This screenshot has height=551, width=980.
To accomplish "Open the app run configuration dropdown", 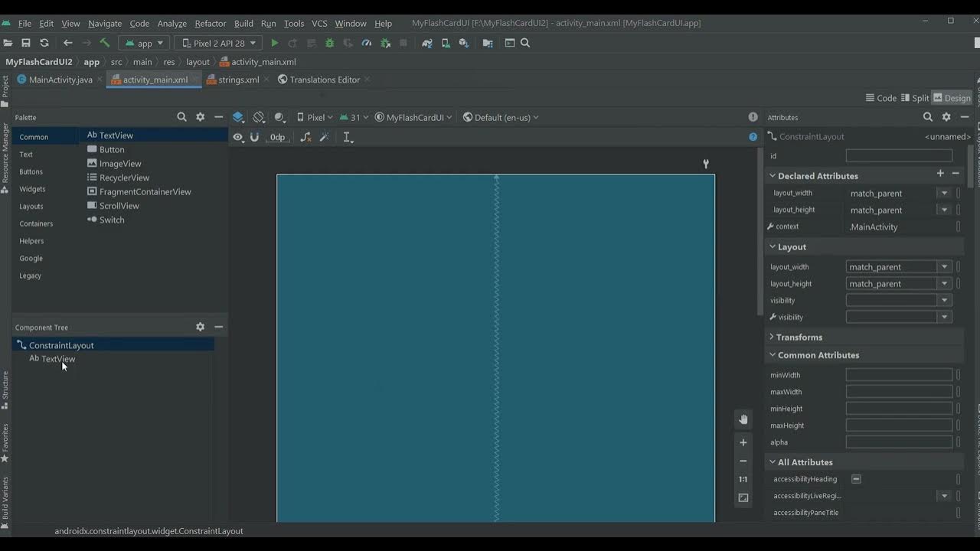I will pos(143,43).
